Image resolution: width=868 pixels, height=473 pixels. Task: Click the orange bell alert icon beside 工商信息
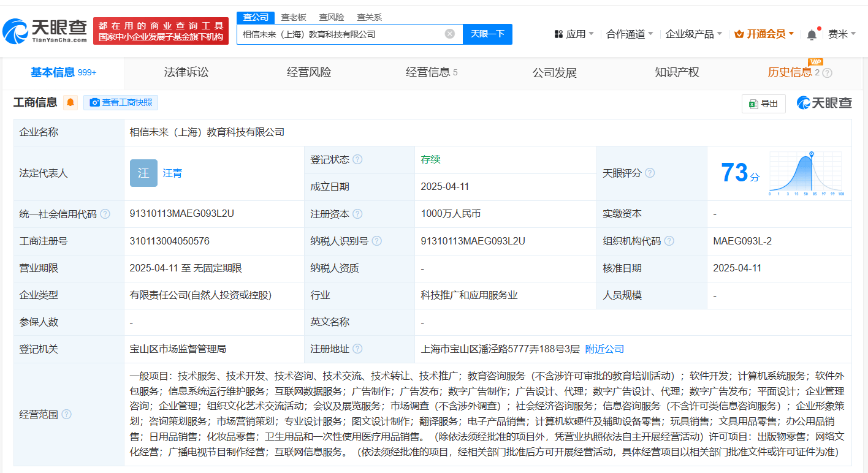(70, 102)
